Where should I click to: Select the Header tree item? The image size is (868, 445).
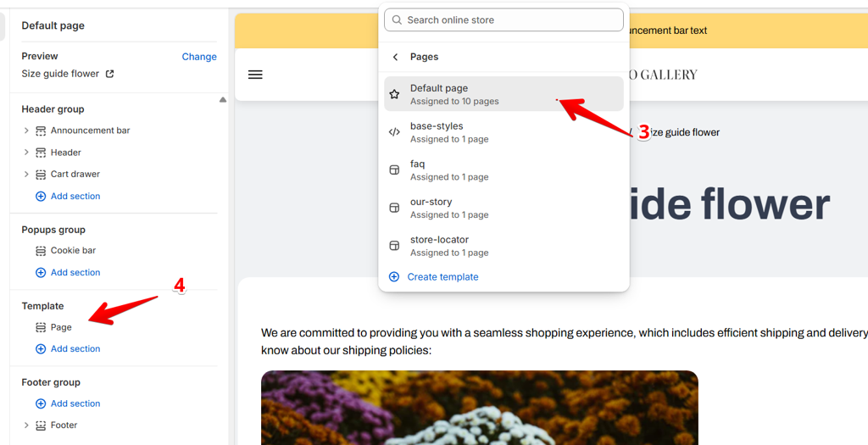[x=66, y=153]
